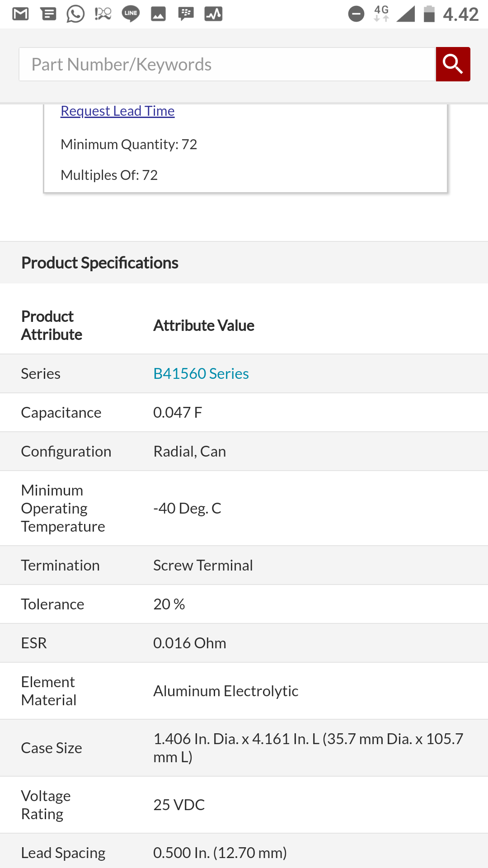
Task: Tap the Voltage Rating 25 VDC row
Action: coord(244,805)
